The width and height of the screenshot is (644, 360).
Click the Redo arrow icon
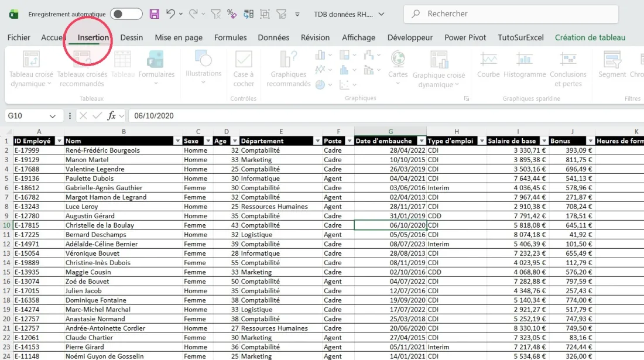tap(193, 14)
